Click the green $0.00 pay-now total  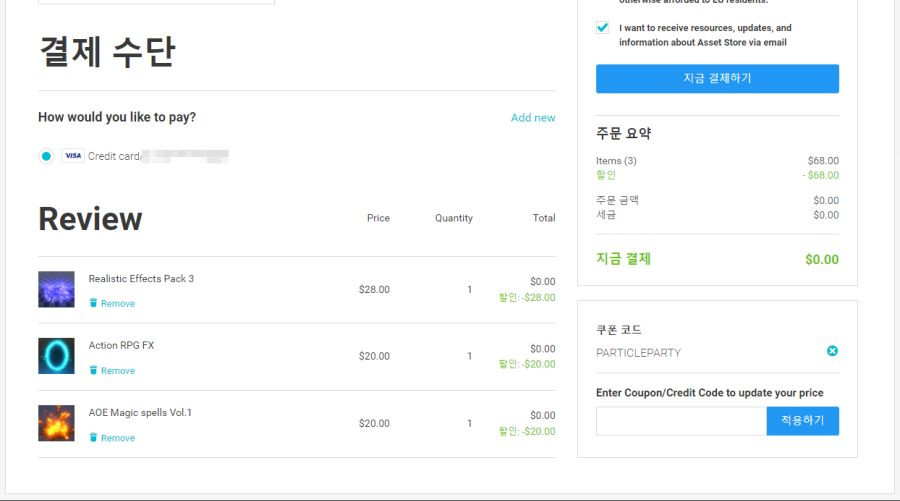[822, 259]
